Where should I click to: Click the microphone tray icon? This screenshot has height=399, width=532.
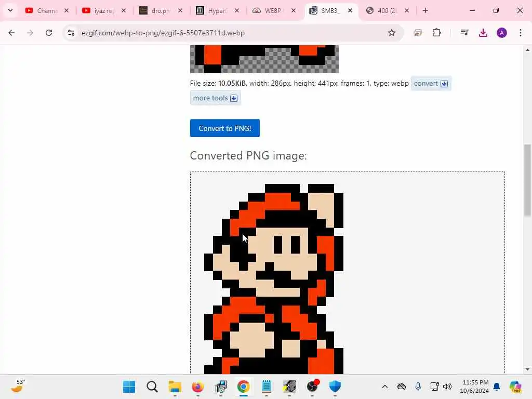pos(418,387)
